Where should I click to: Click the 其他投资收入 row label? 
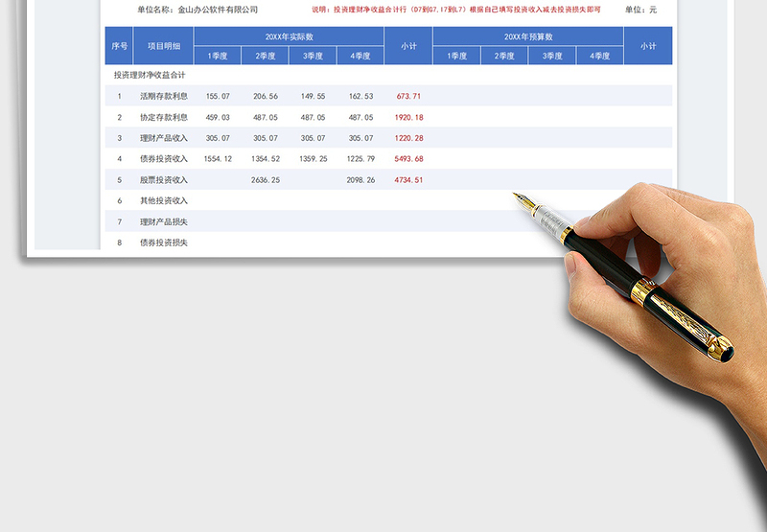tap(164, 201)
